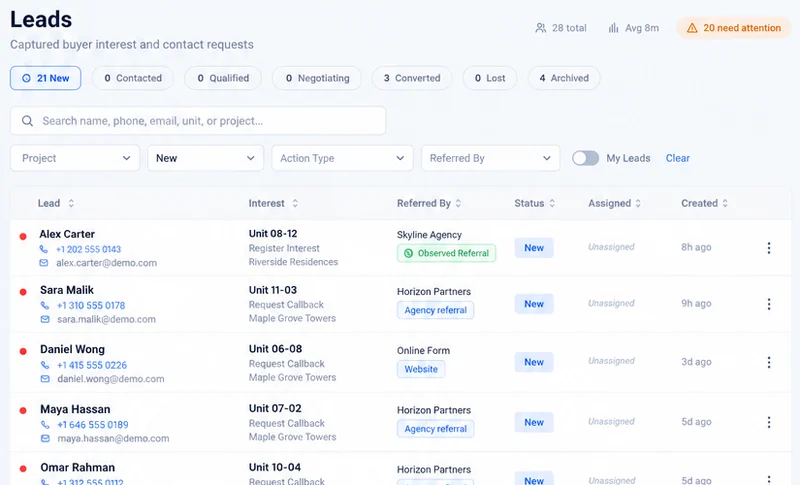Click the email icon beside maya.hassan@demo.com
The height and width of the screenshot is (485, 800).
pos(45,438)
